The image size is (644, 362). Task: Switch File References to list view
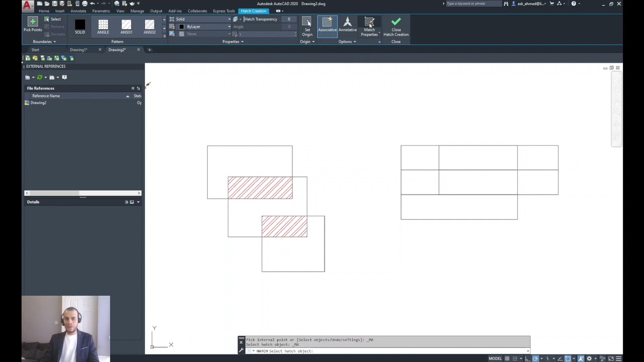(x=133, y=88)
